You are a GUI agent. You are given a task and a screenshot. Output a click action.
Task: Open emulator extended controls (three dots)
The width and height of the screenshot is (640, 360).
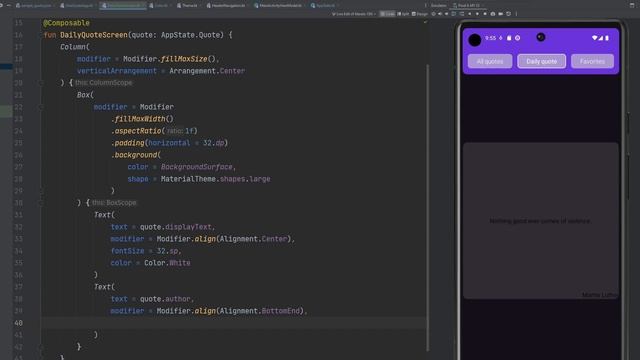[x=516, y=14]
